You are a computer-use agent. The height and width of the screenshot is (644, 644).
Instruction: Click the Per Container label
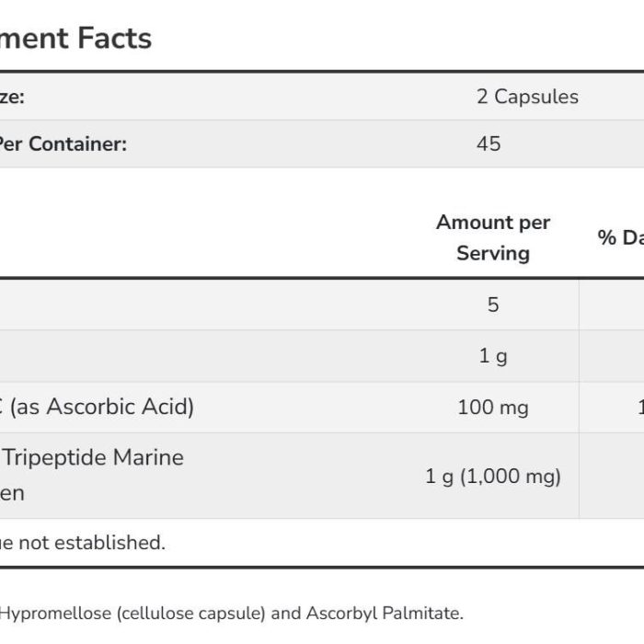(x=63, y=144)
